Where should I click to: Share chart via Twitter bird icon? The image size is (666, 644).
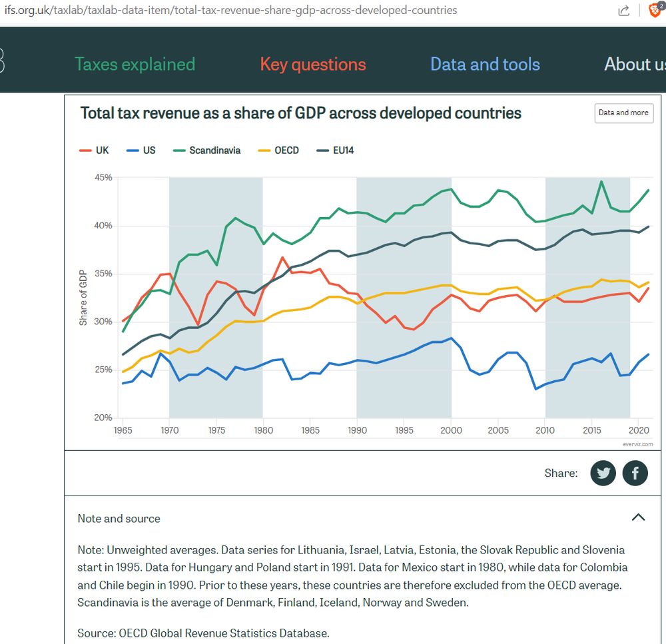pos(603,473)
